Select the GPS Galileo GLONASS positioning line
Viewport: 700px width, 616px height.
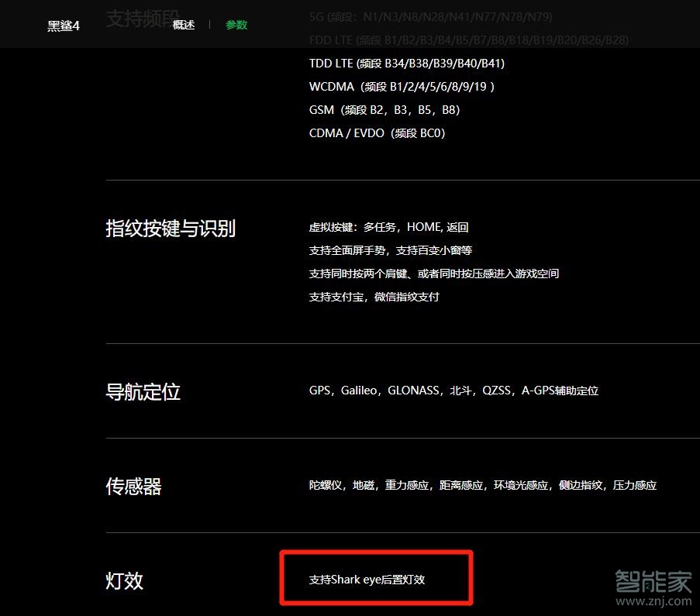coord(453,391)
